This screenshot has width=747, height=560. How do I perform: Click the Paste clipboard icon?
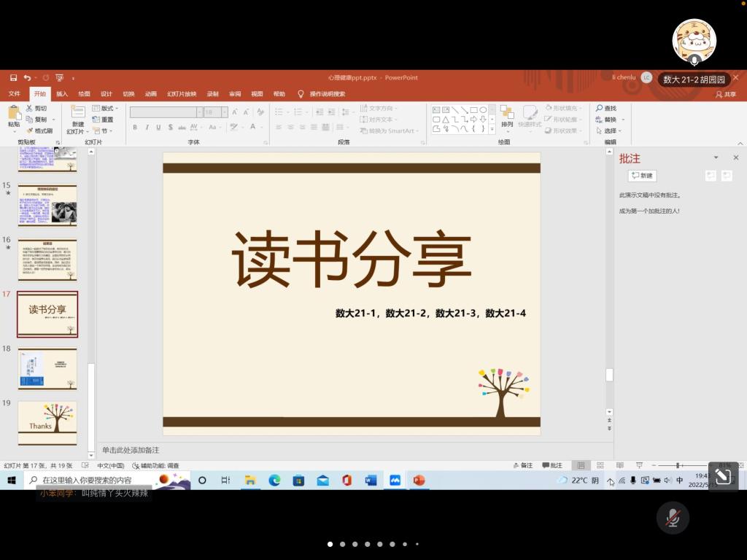[x=14, y=113]
